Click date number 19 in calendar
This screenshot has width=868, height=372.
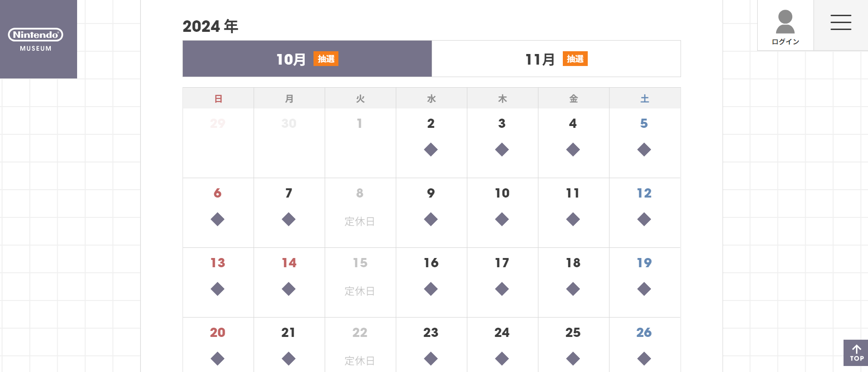tap(644, 263)
